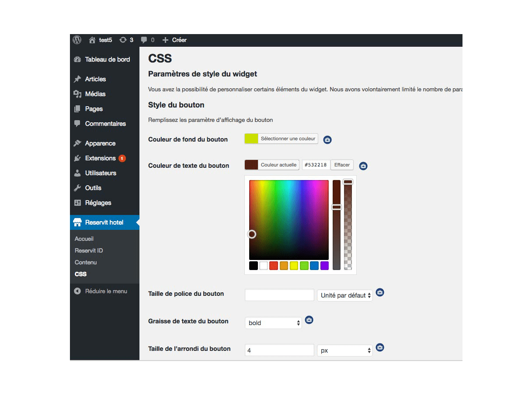Open the comments bubble in admin bar
This screenshot has width=532, height=395.
click(x=144, y=40)
